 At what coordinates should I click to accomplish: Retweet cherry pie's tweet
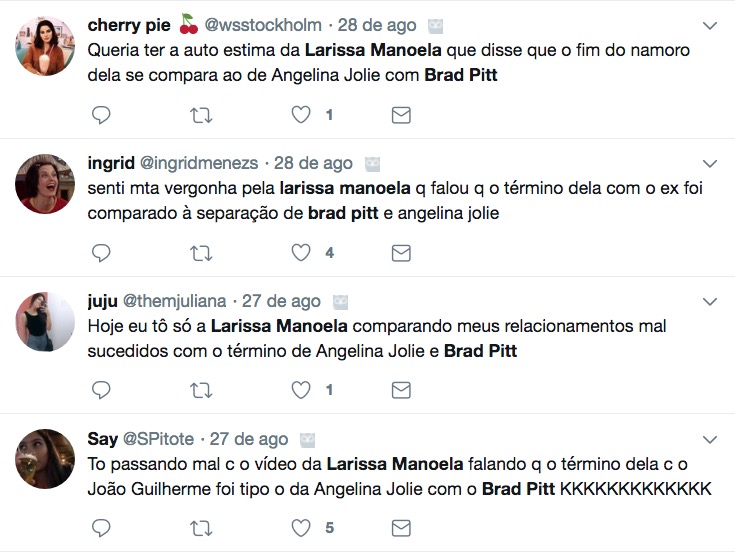tap(201, 115)
